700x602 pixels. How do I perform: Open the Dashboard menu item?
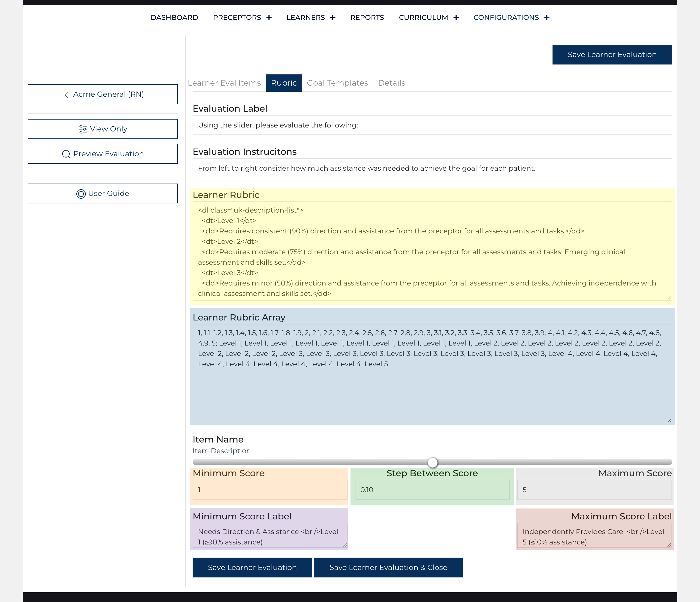pyautogui.click(x=174, y=18)
